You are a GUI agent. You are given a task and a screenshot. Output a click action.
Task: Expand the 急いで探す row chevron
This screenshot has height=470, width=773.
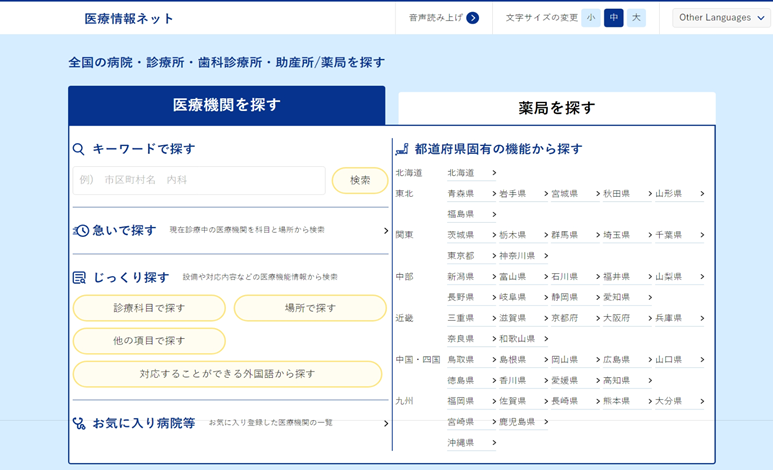386,230
